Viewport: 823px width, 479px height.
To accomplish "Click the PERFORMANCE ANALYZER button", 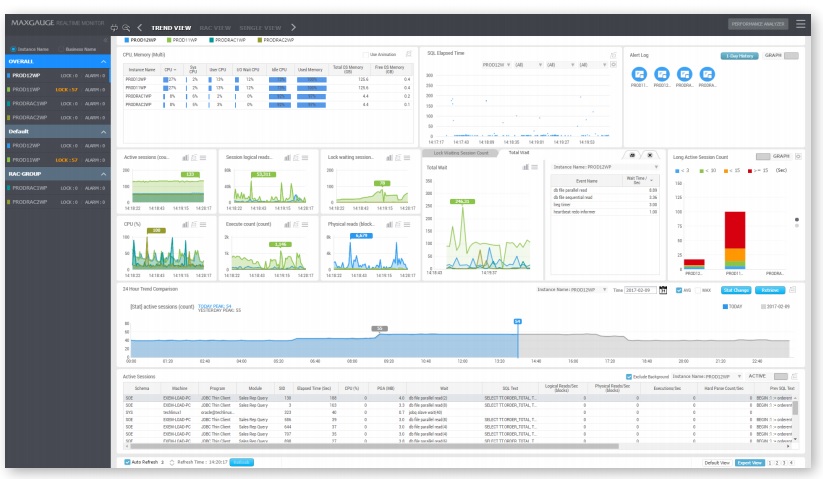I will click(x=757, y=24).
